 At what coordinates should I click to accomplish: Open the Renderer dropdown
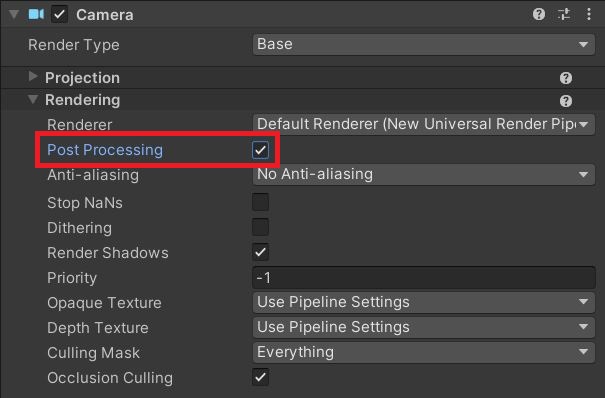click(x=424, y=124)
